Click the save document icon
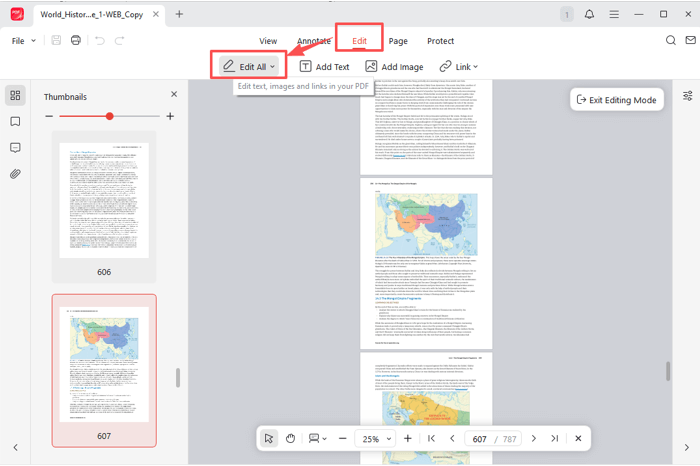 coord(56,40)
